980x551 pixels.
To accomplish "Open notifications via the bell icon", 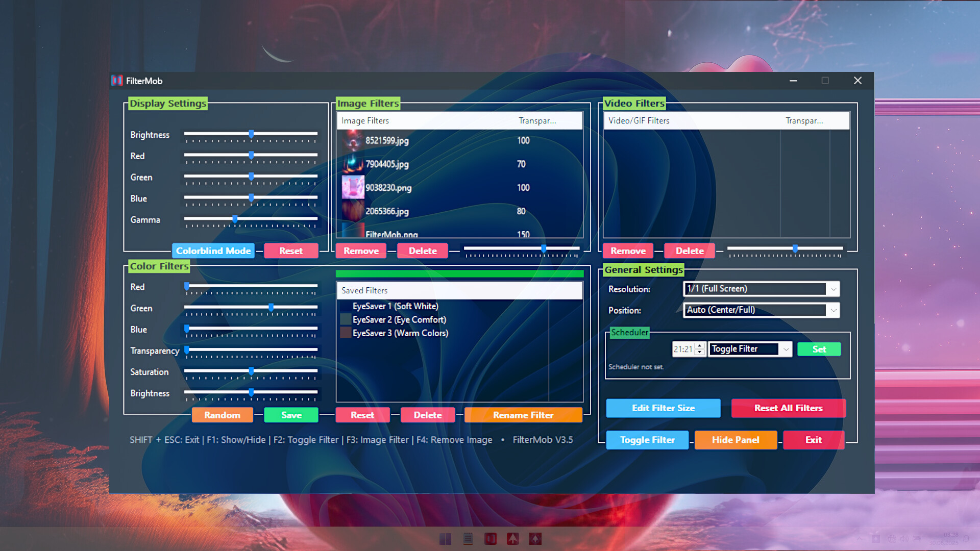I will 966,539.
